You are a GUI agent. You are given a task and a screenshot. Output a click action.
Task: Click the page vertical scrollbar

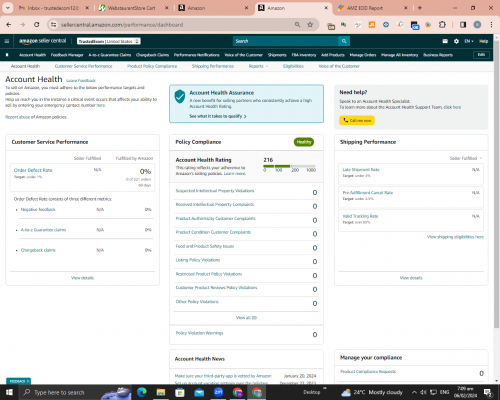(x=497, y=183)
